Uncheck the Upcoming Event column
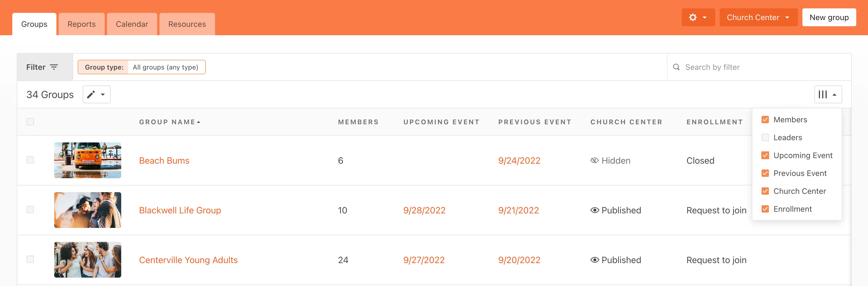The height and width of the screenshot is (286, 868). [x=765, y=155]
